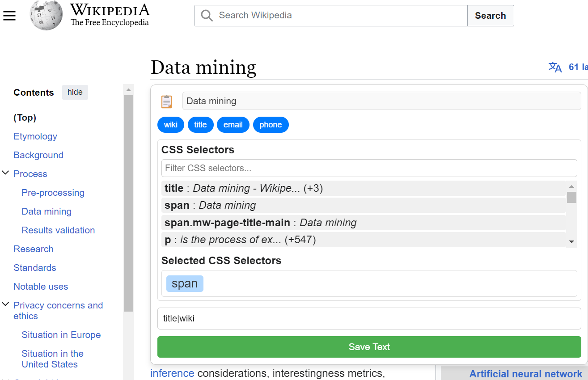This screenshot has height=380, width=588.
Task: Click the title|wiki text input
Action: (x=369, y=319)
